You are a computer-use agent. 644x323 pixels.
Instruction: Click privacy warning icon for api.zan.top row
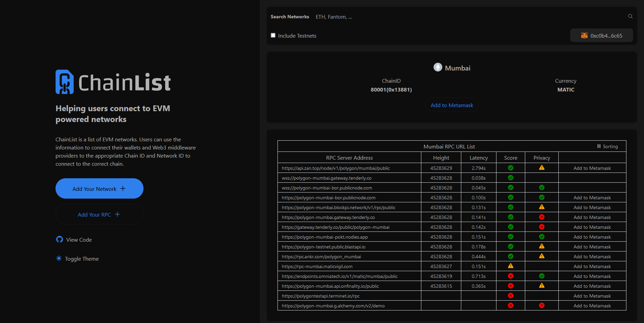[x=541, y=168]
